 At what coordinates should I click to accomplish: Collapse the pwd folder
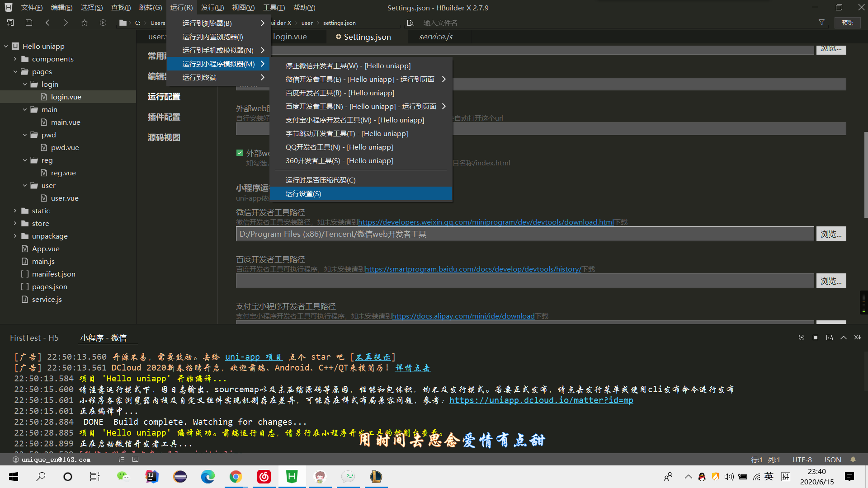(24, 135)
